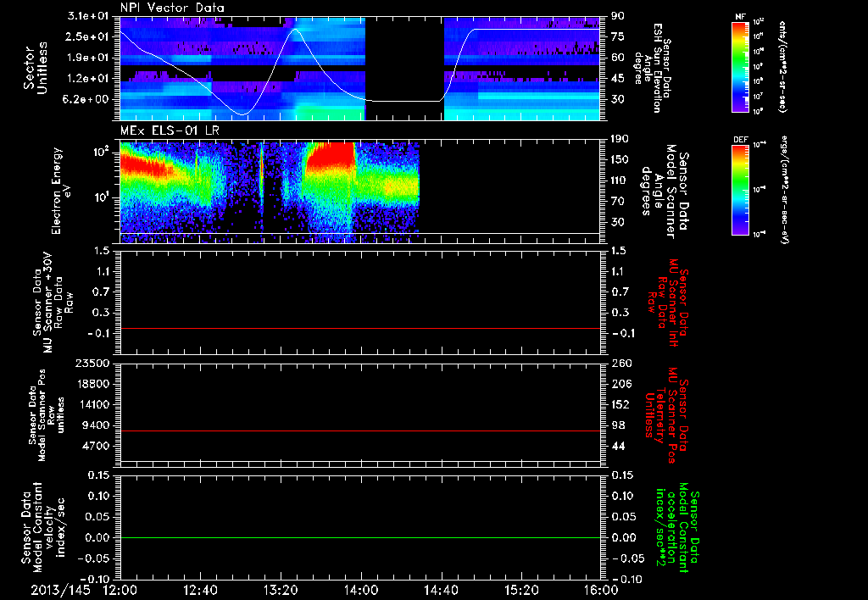The image size is (868, 600).
Task: Click the 18800 scanner position tick value
Action: click(x=92, y=384)
